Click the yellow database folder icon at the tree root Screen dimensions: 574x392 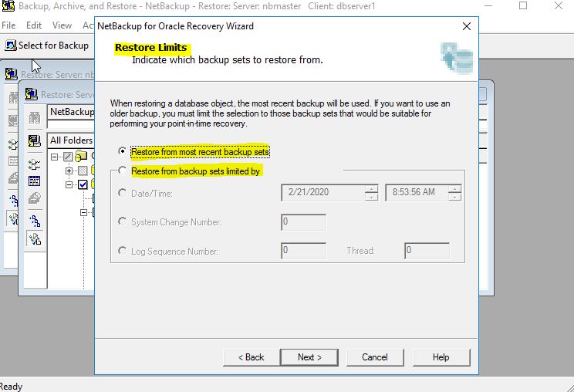(81, 157)
